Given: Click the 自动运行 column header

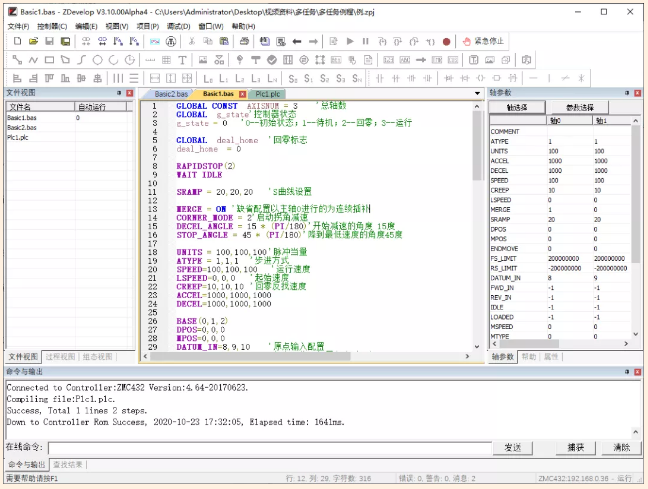Looking at the screenshot, I should pyautogui.click(x=101, y=107).
